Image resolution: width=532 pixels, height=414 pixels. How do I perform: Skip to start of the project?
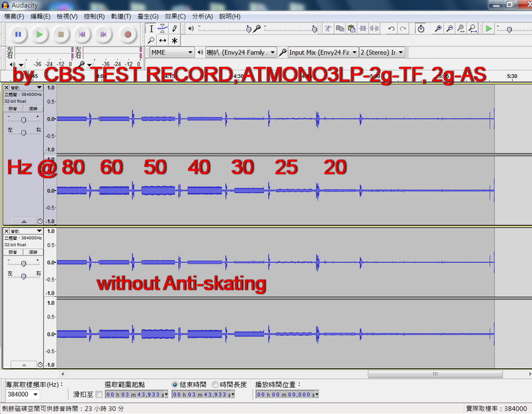click(82, 34)
